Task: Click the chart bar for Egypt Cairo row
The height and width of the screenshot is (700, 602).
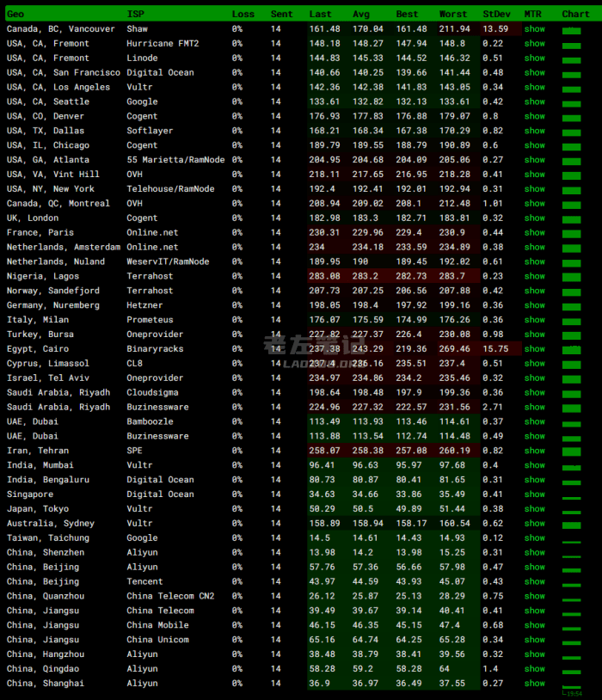Action: tap(572, 350)
